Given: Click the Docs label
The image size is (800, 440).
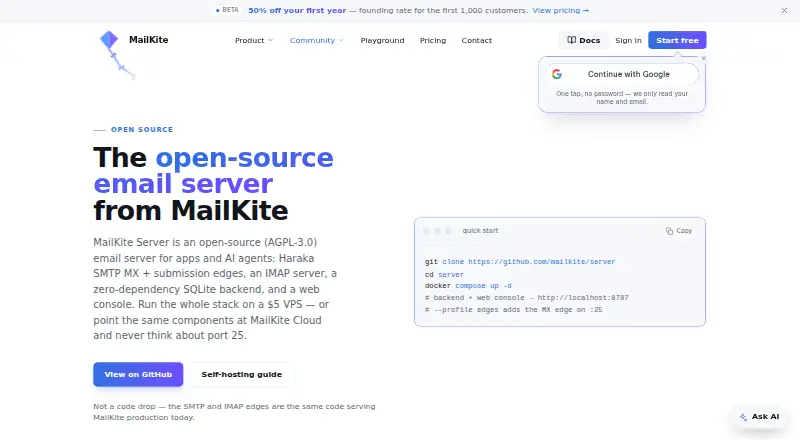Looking at the screenshot, I should [x=590, y=40].
